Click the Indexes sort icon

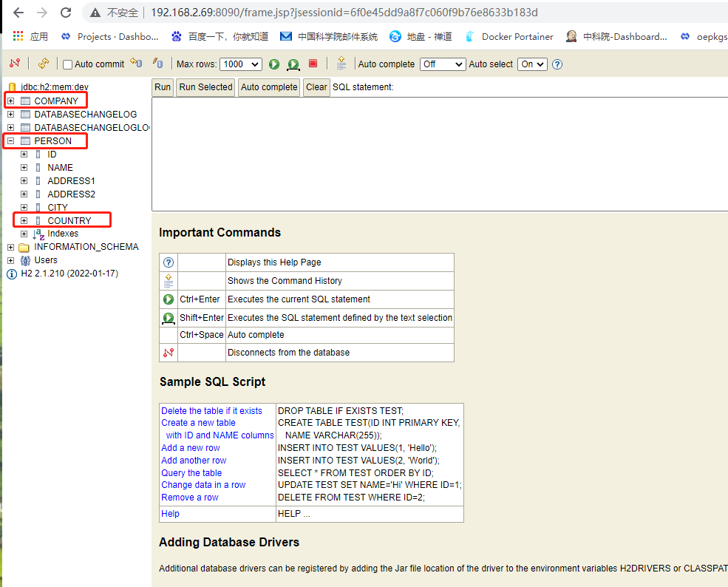38,234
